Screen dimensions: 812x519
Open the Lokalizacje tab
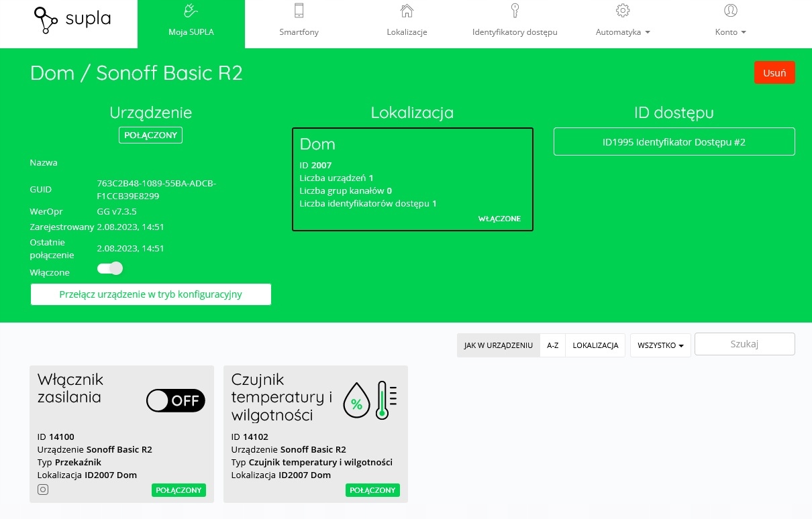point(407,24)
